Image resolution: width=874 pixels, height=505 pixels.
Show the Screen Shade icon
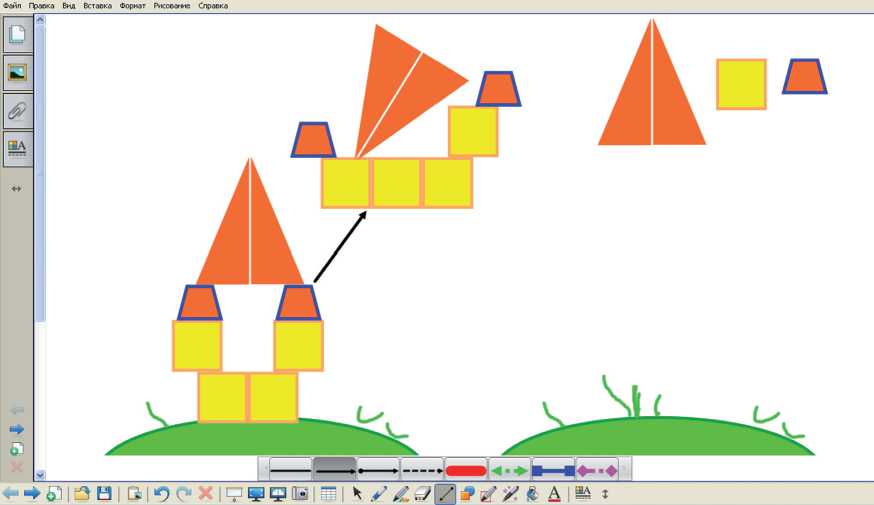click(x=234, y=494)
